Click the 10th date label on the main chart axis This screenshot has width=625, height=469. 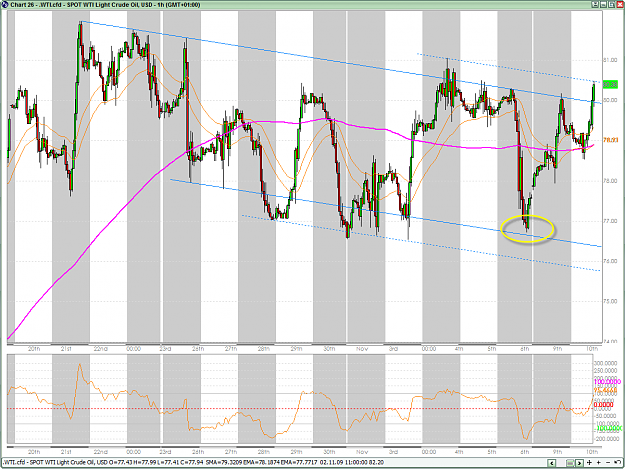point(592,349)
